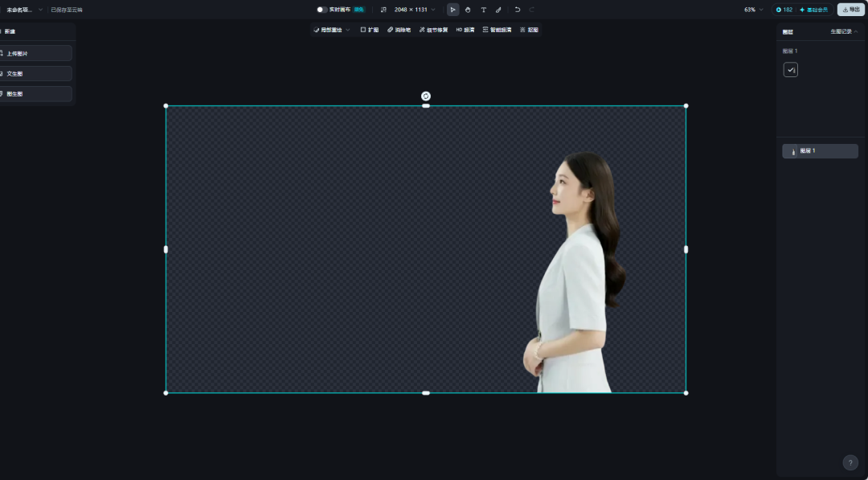Select the 消除笔 eraser tool
This screenshot has height=480, width=868.
point(399,28)
